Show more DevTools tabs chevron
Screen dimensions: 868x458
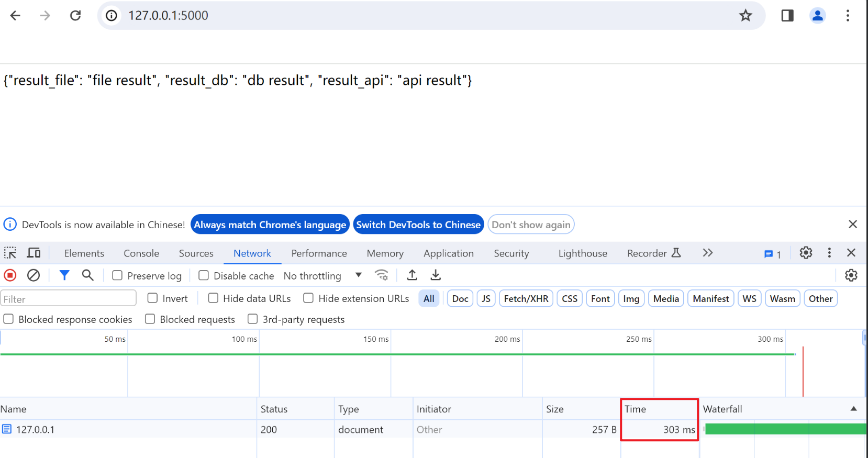(x=708, y=253)
